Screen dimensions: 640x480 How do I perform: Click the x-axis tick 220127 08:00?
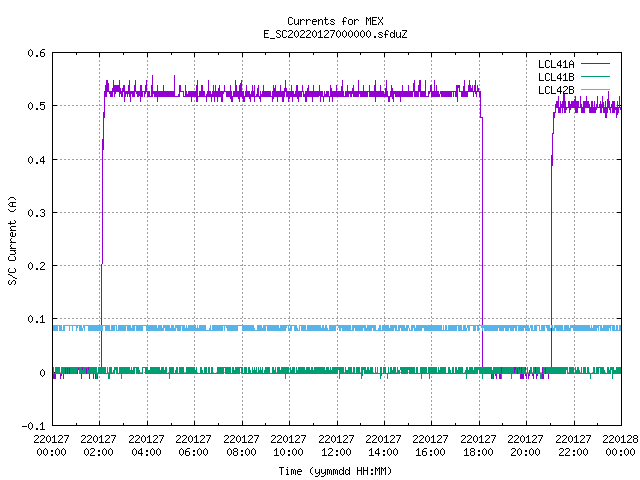[241, 446]
